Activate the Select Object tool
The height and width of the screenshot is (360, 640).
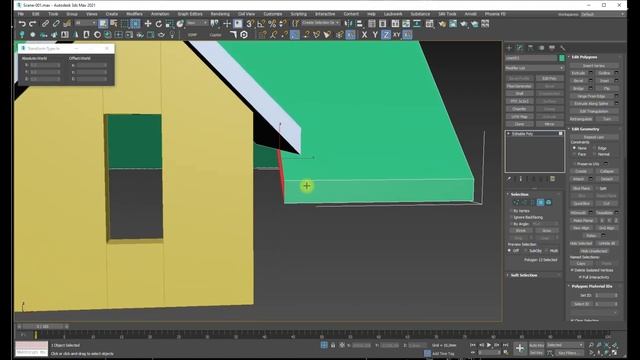tap(103, 24)
